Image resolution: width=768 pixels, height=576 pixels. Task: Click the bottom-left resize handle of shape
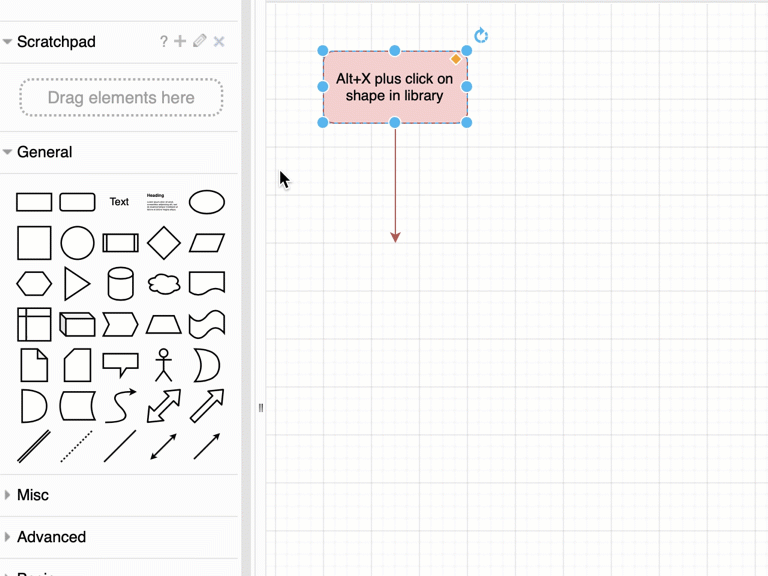click(323, 122)
